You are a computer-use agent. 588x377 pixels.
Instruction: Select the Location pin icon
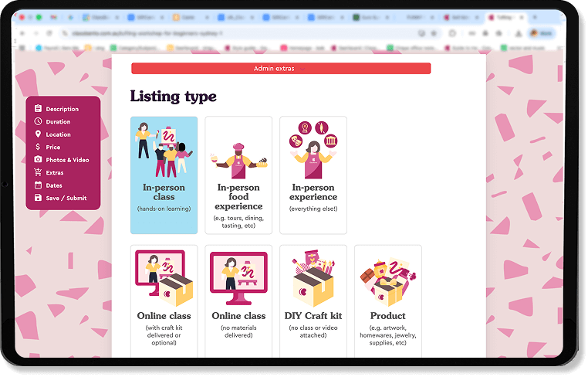click(38, 134)
